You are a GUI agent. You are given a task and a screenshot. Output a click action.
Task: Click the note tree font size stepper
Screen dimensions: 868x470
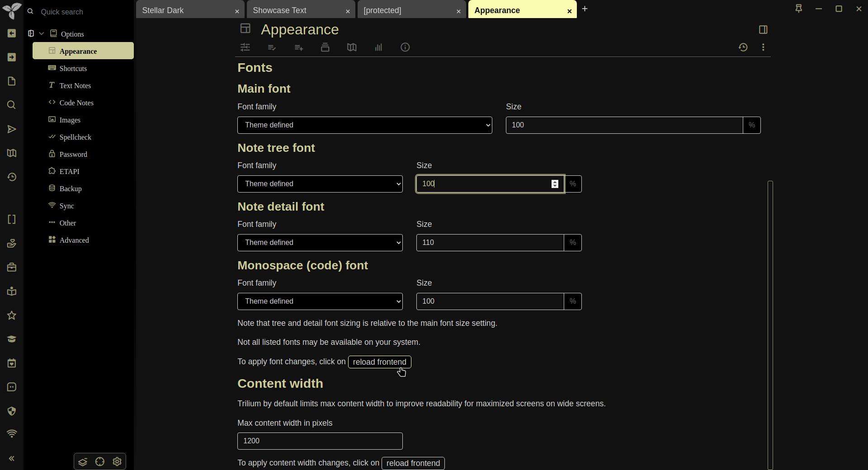[x=555, y=184]
